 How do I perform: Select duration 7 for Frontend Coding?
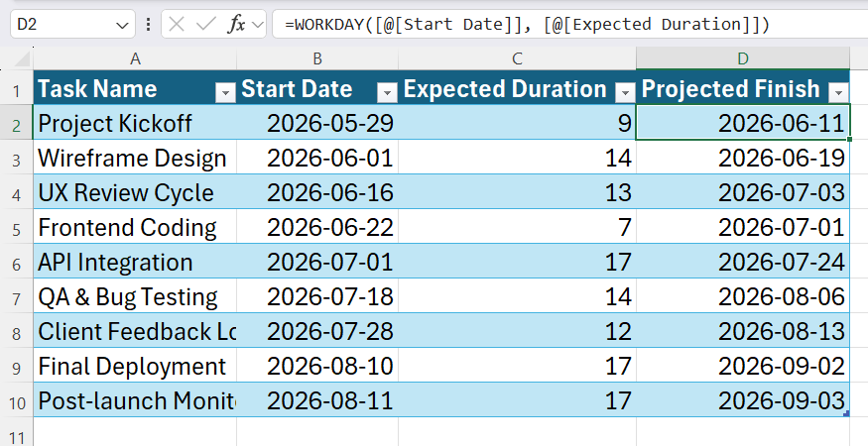click(x=517, y=227)
